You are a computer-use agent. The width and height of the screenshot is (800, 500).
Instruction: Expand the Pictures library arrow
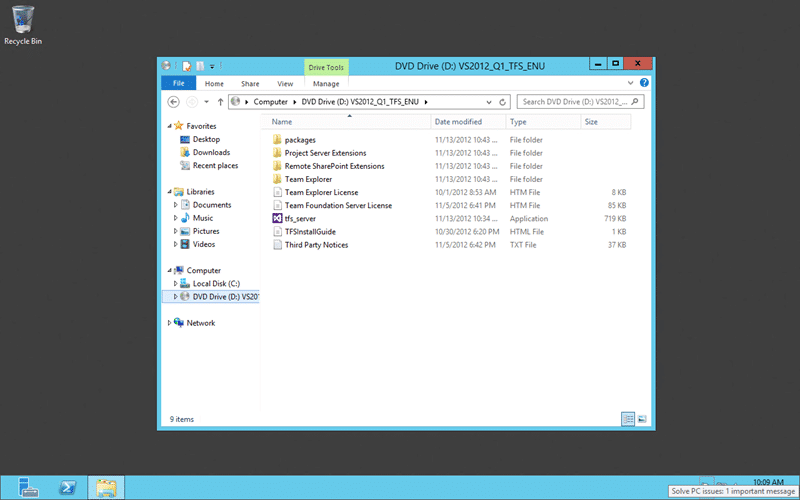click(176, 232)
